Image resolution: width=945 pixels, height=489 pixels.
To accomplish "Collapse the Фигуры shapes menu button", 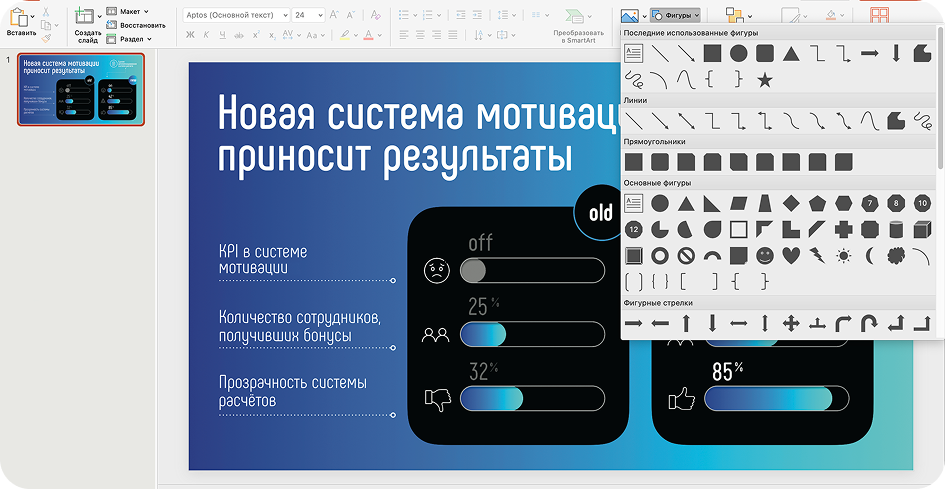I will point(675,15).
